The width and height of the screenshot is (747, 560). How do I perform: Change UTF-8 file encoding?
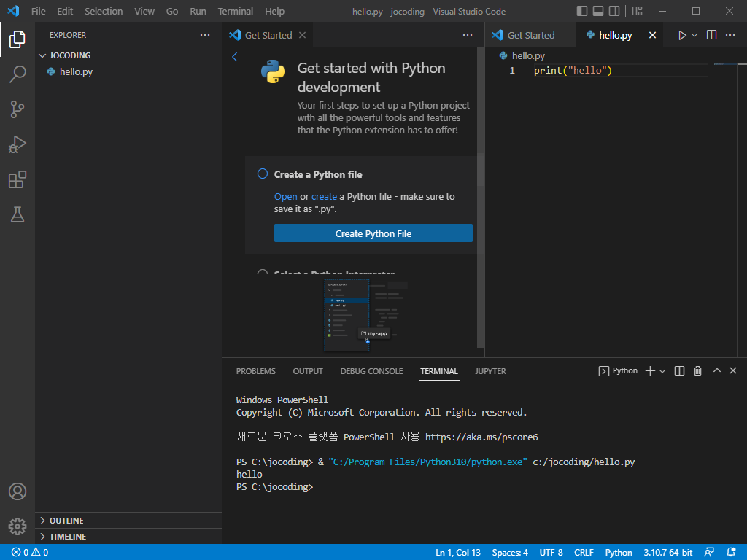(x=551, y=553)
